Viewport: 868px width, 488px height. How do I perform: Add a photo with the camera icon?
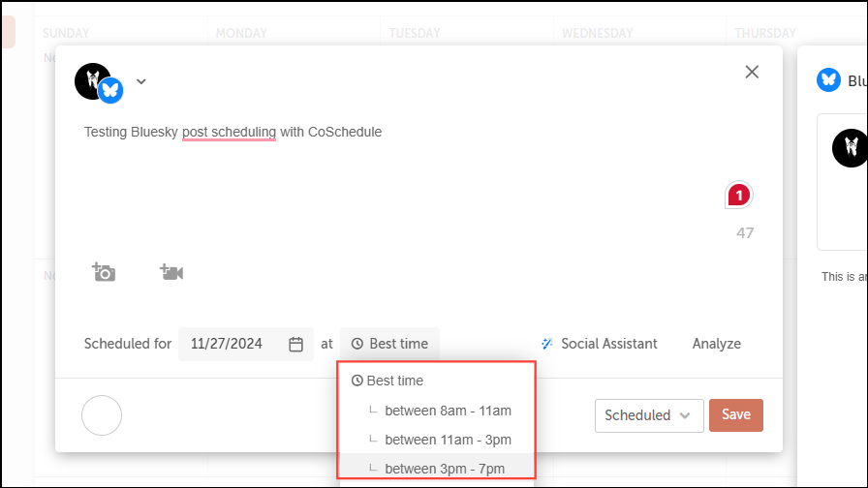click(104, 272)
